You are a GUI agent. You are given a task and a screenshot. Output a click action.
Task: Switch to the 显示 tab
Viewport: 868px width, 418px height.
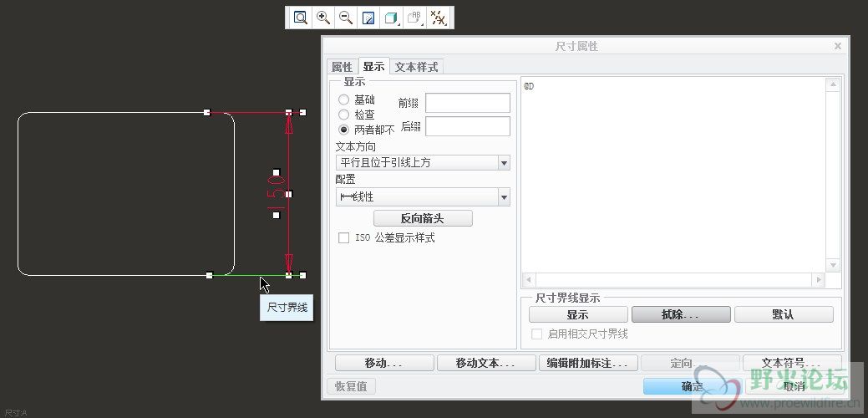coord(373,66)
